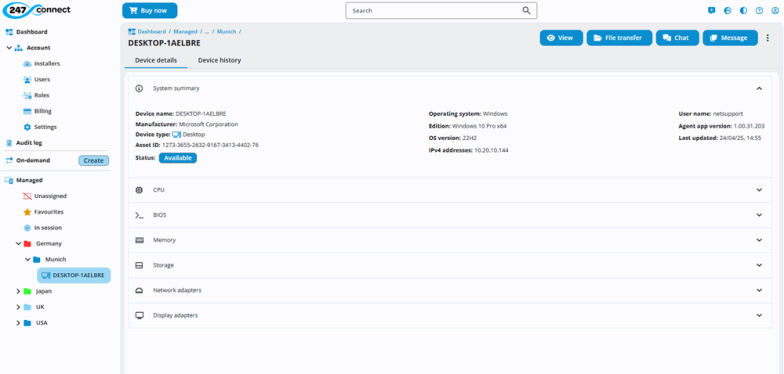
Task: Collapse the Munich folder chevron
Action: tap(28, 260)
